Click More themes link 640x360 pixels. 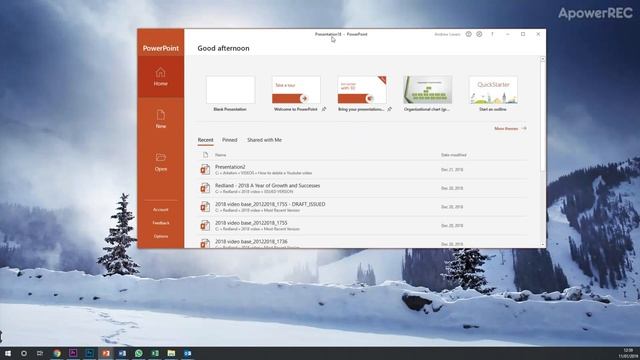[510, 129]
